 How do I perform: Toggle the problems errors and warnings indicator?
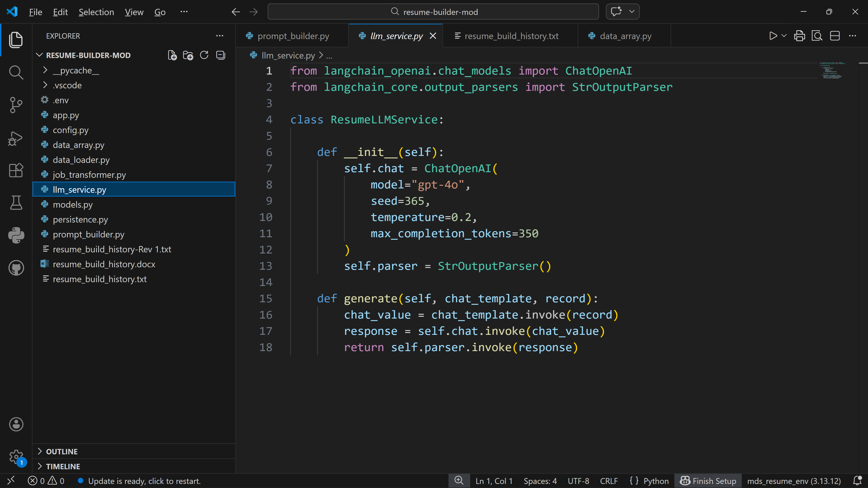(46, 481)
